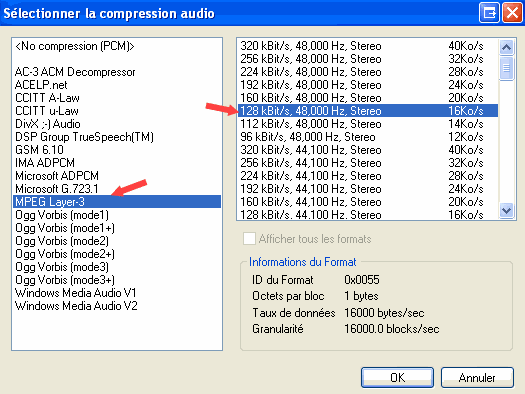Viewport: 525px width, 394px height.
Task: Pick Windows Media Audio V1 codec
Action: pyautogui.click(x=117, y=293)
